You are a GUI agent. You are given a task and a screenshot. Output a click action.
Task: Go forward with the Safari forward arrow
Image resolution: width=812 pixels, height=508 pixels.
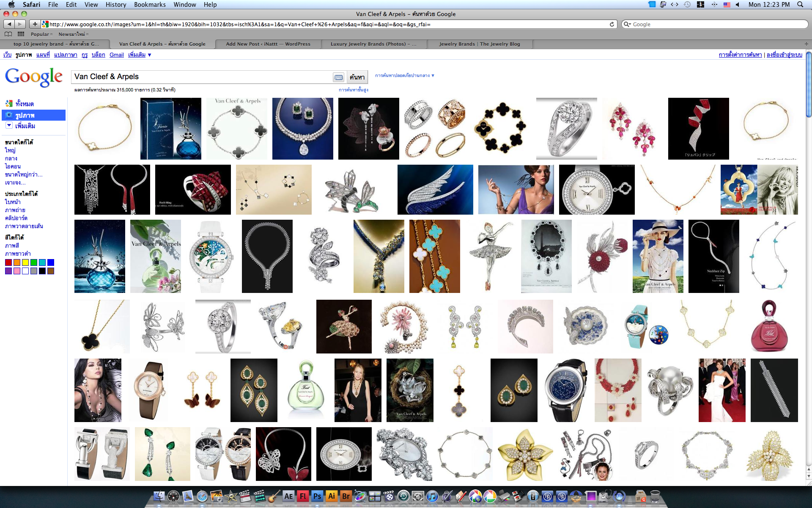tap(20, 24)
